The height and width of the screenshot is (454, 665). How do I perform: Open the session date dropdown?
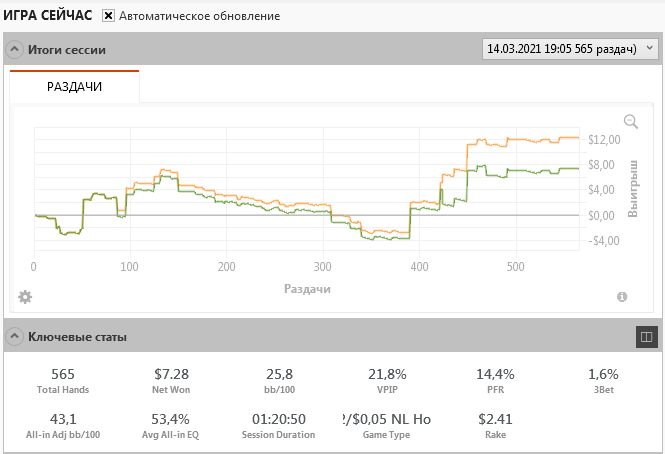coord(570,49)
